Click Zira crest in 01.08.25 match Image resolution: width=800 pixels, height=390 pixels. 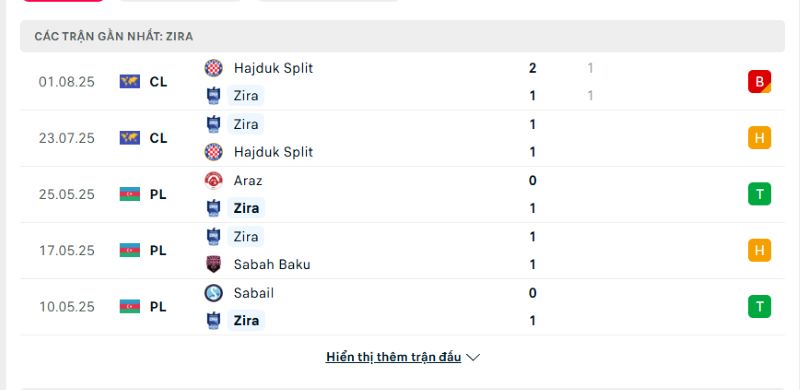point(213,96)
